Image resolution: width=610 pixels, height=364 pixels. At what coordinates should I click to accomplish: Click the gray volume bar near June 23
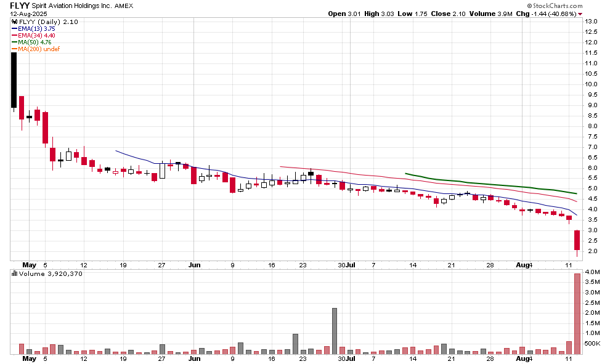[295, 344]
